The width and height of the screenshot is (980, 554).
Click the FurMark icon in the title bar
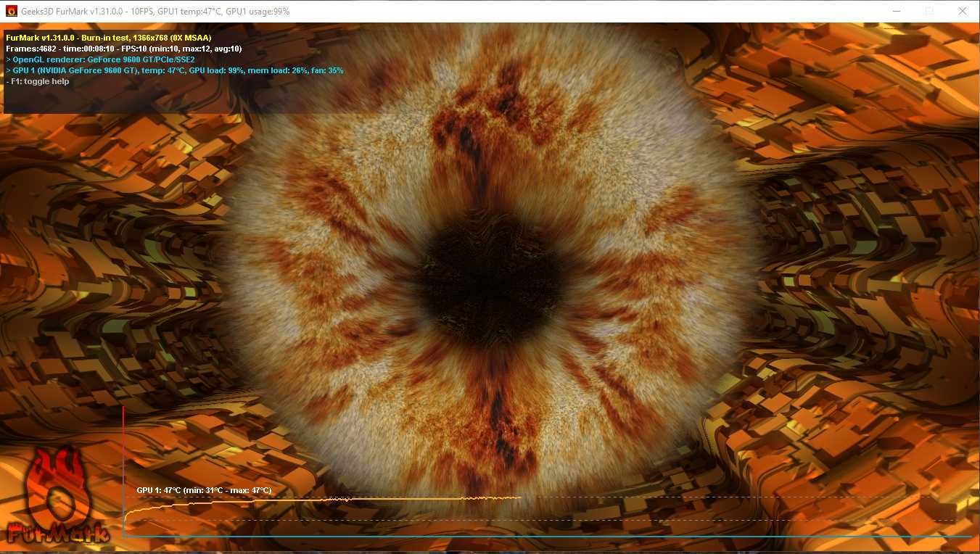[11, 12]
